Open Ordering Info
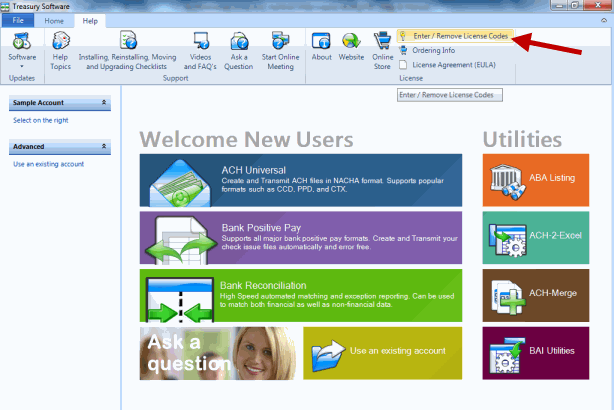 click(427, 51)
